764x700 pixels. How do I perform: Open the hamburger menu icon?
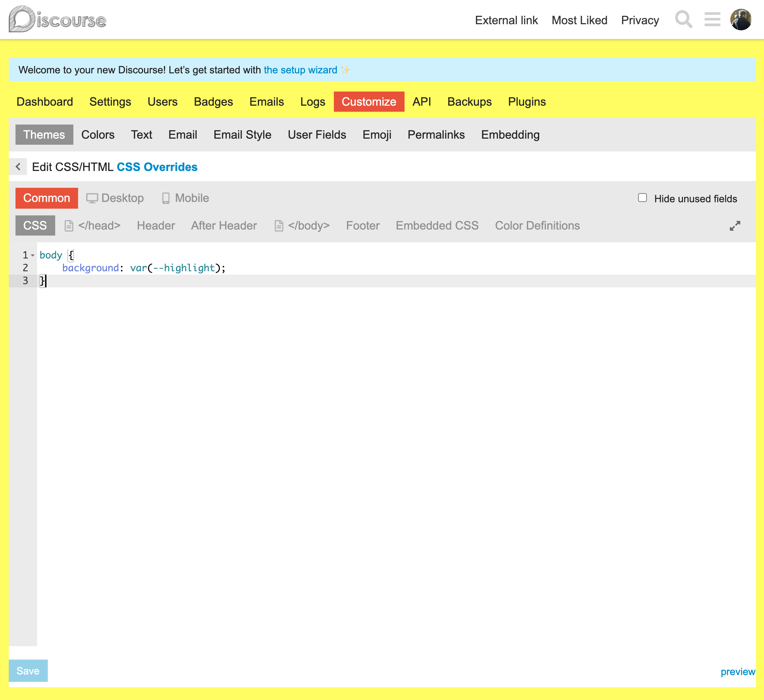tap(712, 20)
